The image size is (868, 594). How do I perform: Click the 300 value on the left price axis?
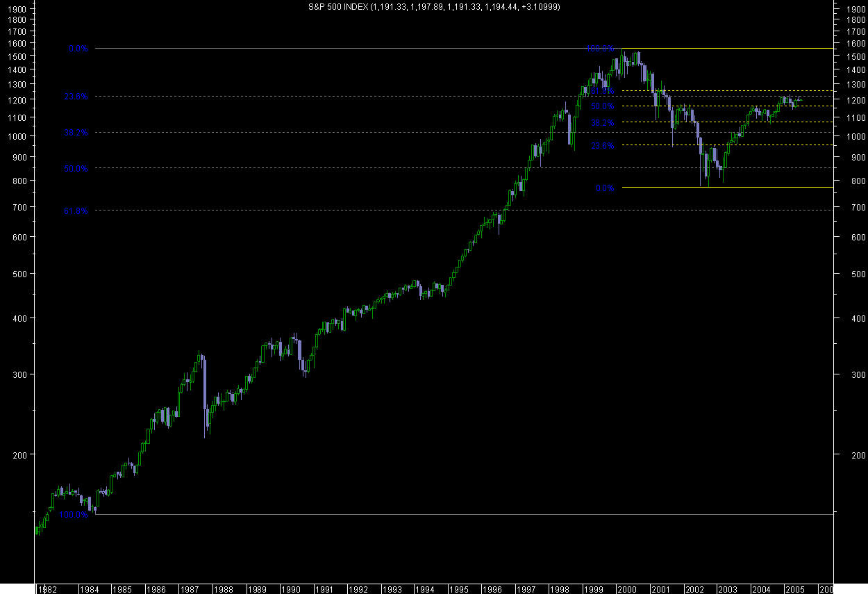(x=20, y=374)
